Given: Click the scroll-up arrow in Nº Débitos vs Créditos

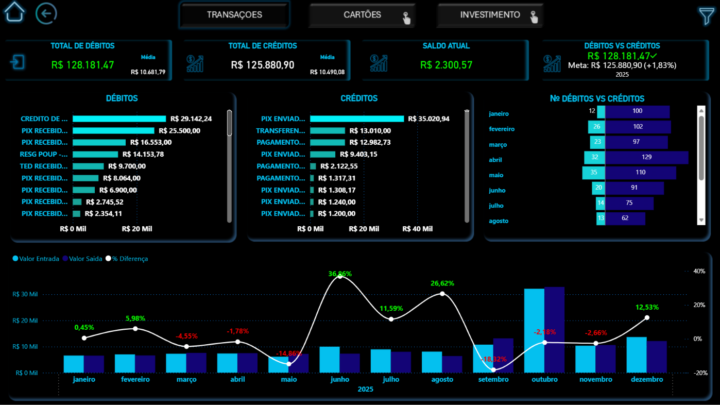Looking at the screenshot, I should (x=701, y=110).
